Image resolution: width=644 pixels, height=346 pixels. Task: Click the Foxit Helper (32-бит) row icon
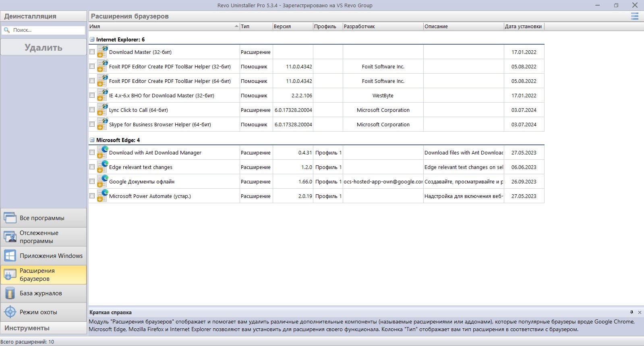(102, 66)
